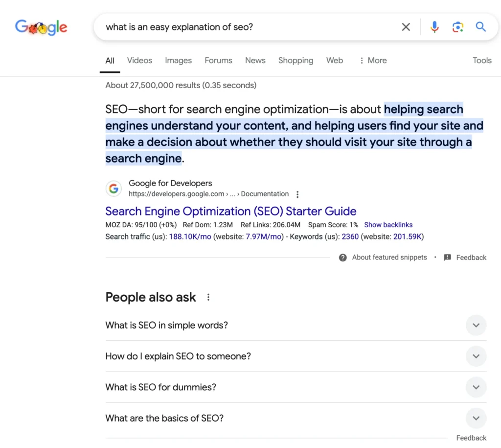Viewport: 501px width, 448px height.
Task: Expand 'How do I explain SEO to someone?'
Action: coord(296,356)
